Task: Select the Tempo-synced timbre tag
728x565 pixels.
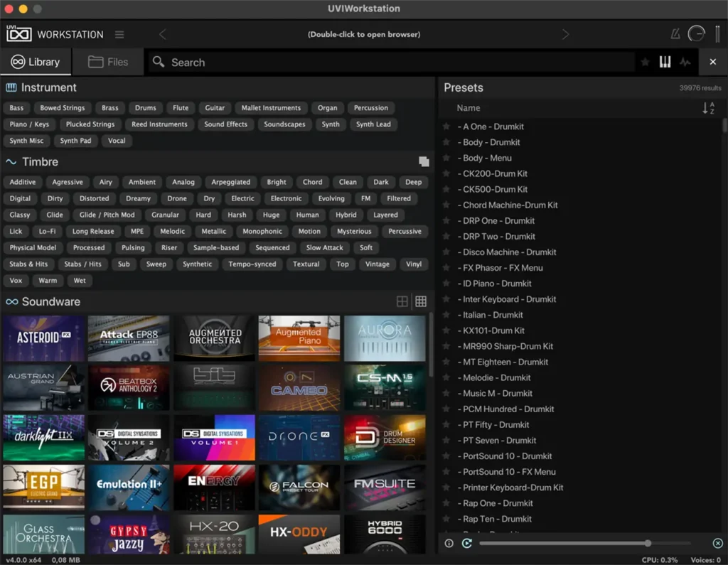Action: (x=252, y=264)
